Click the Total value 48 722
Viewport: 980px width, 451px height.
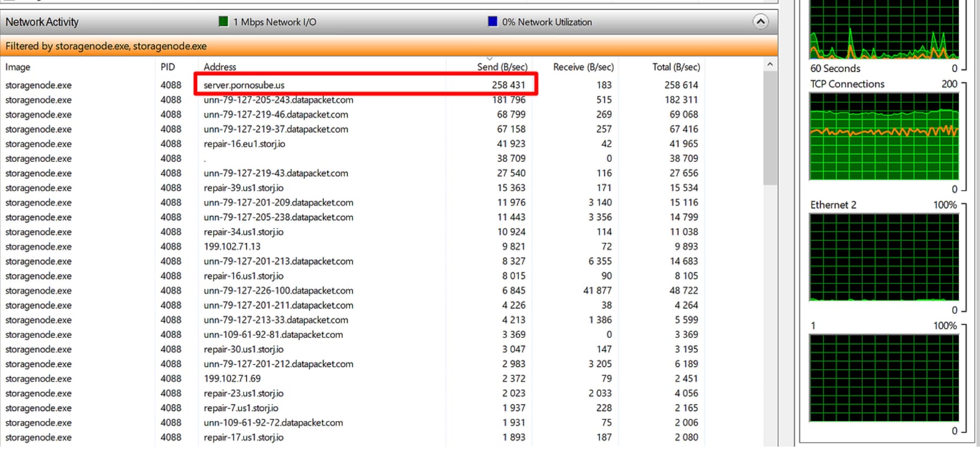click(684, 290)
